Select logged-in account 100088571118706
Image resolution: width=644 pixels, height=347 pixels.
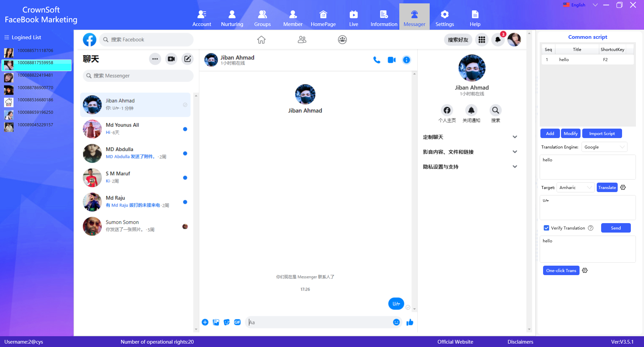36,52
